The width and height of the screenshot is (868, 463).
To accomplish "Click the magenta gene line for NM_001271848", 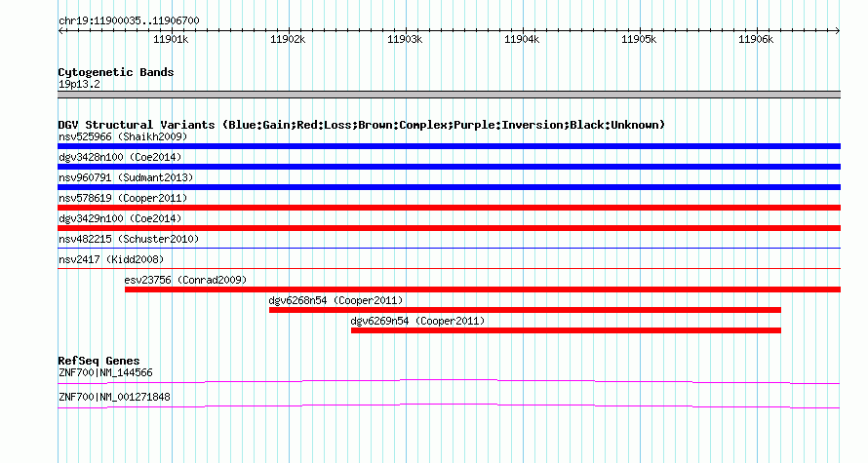I will 449,405.
